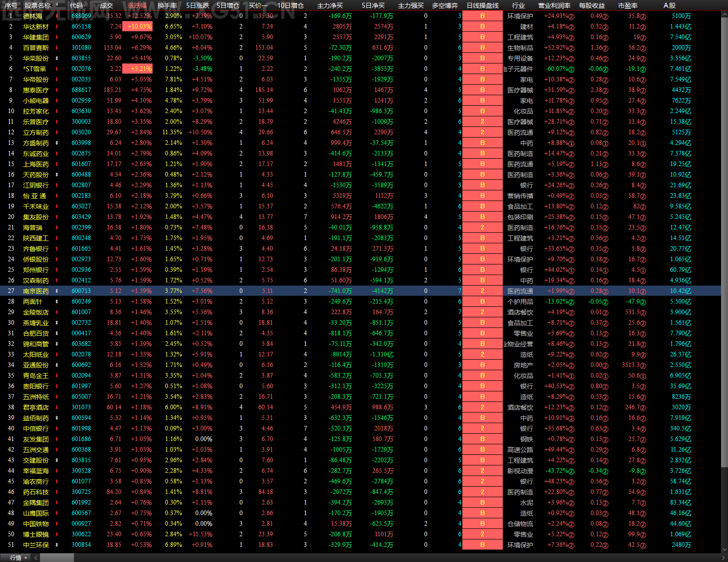Click the 每股收益 column header
Viewport: 728px width, 562px height.
point(592,6)
